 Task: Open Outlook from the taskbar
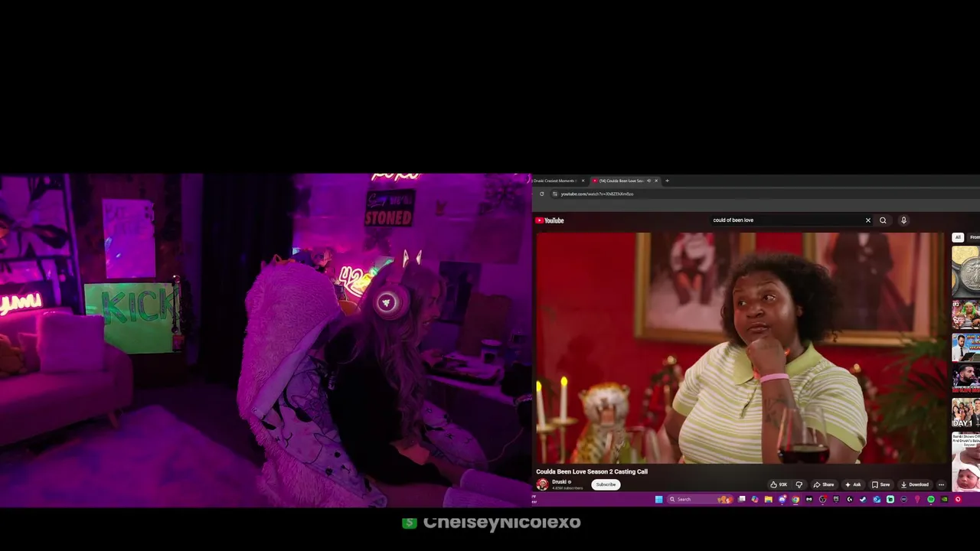click(x=877, y=499)
